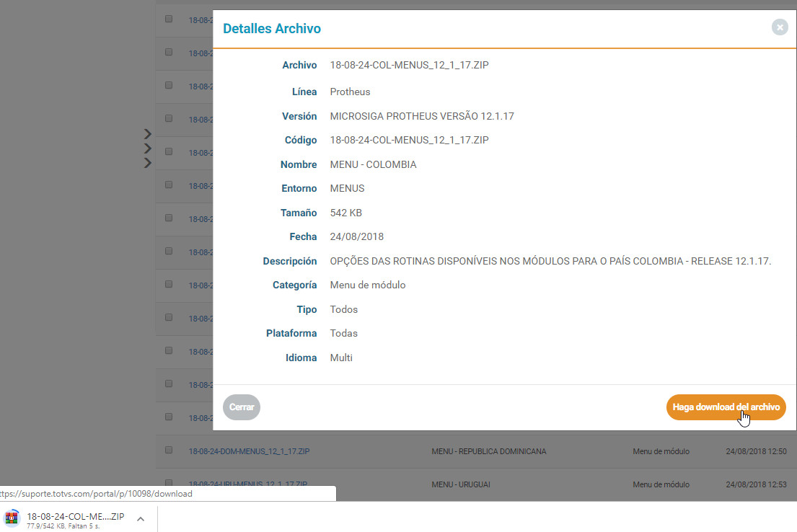
Task: Click the Línea value Protheus
Action: click(351, 92)
